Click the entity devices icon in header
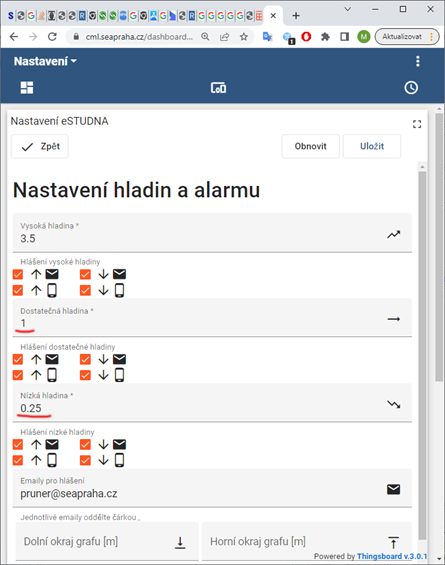This screenshot has height=565, width=445. coord(218,88)
